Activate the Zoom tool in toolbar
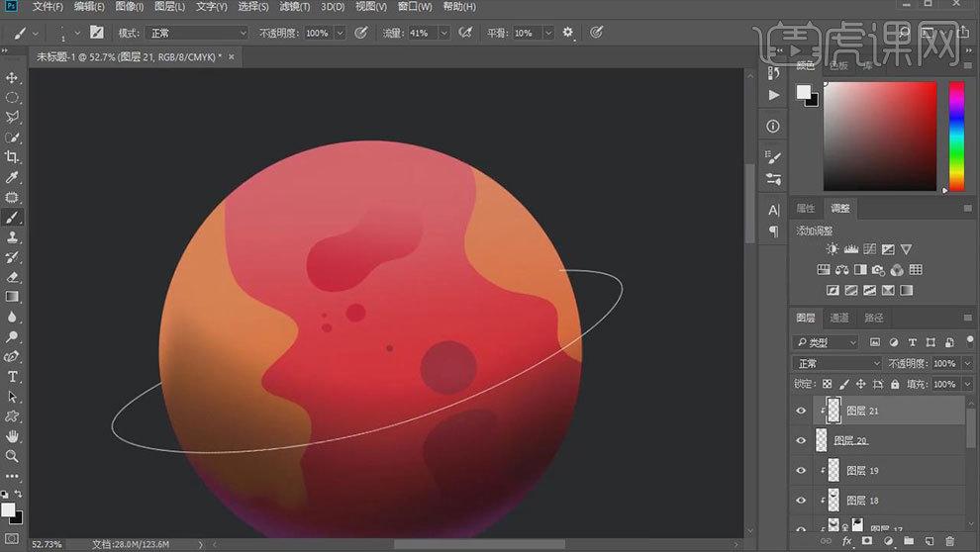This screenshot has height=552, width=980. tap(13, 456)
